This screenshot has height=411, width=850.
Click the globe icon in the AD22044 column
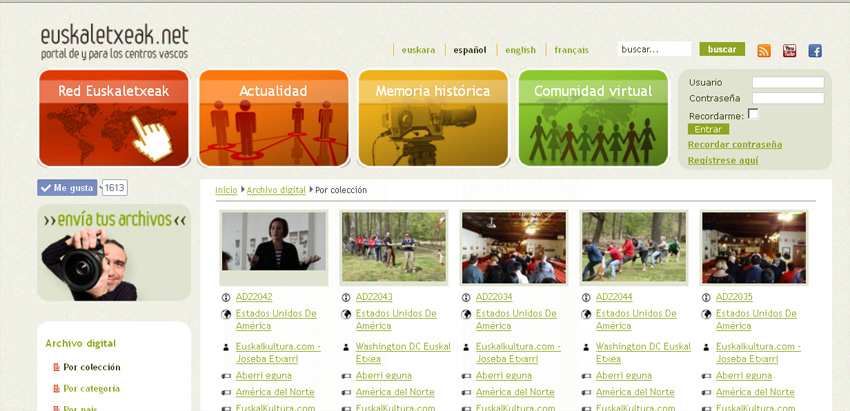pyautogui.click(x=586, y=314)
